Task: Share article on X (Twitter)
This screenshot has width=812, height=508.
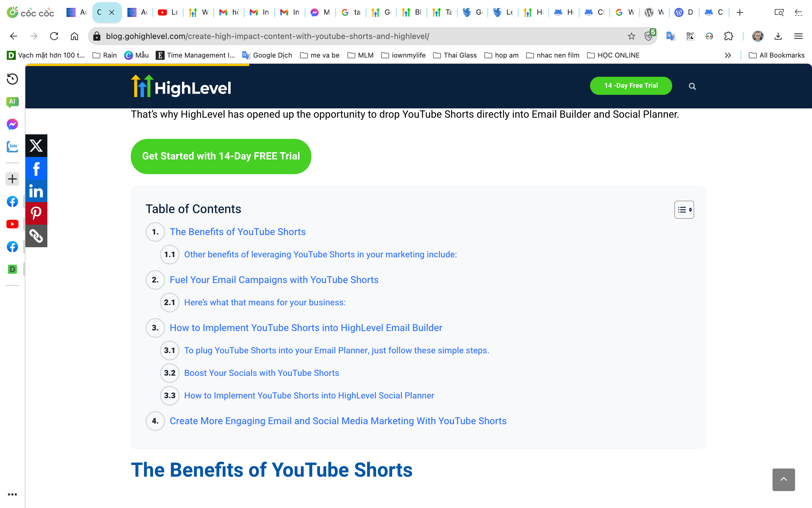Action: [36, 145]
